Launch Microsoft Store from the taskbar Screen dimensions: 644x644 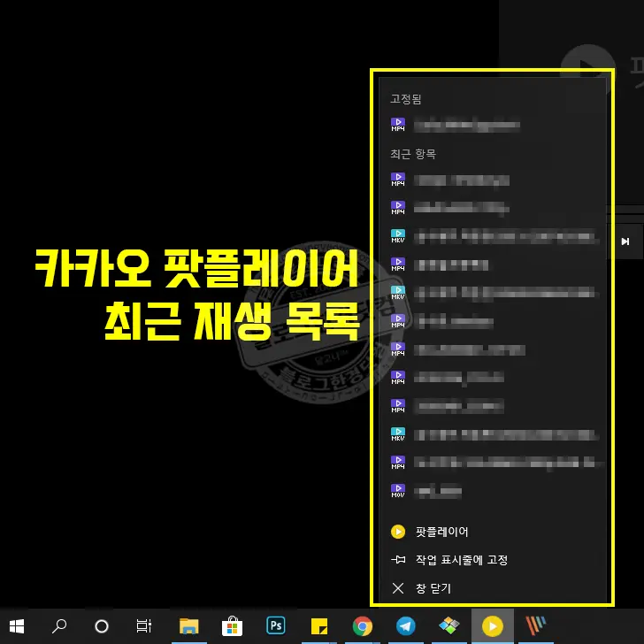coord(232,626)
